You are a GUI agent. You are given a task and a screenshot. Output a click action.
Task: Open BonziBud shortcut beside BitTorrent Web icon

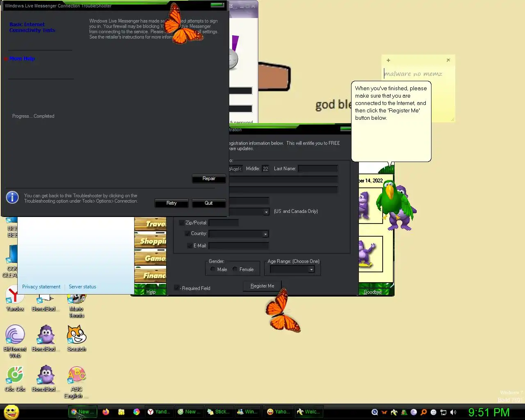[46, 338]
